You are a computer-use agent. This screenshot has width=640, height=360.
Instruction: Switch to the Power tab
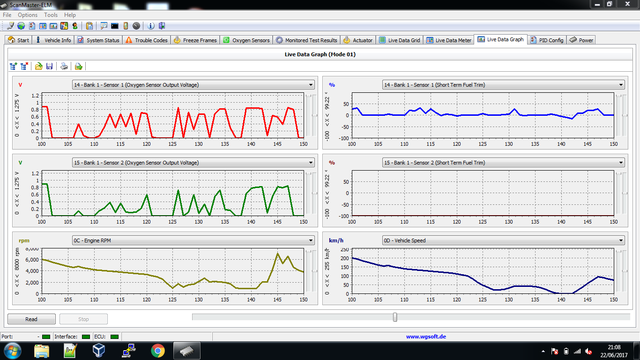(581, 40)
